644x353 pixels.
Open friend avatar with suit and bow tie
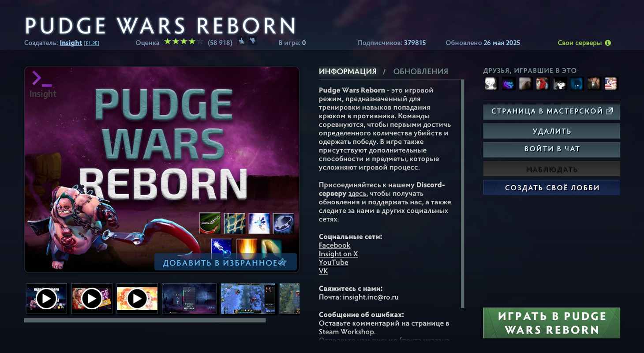tap(594, 83)
